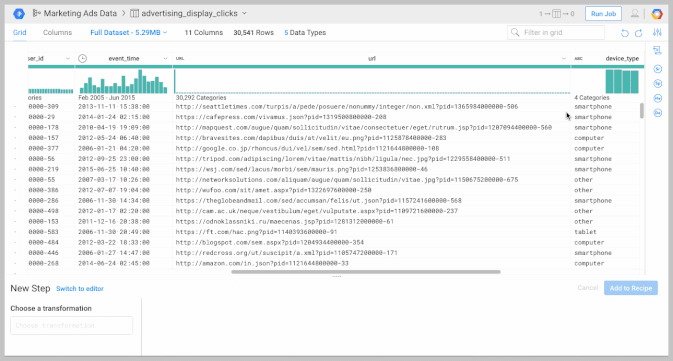Viewport: 673px width, 361px height.
Task: Click the google.co.jp URL cell
Action: 307,149
